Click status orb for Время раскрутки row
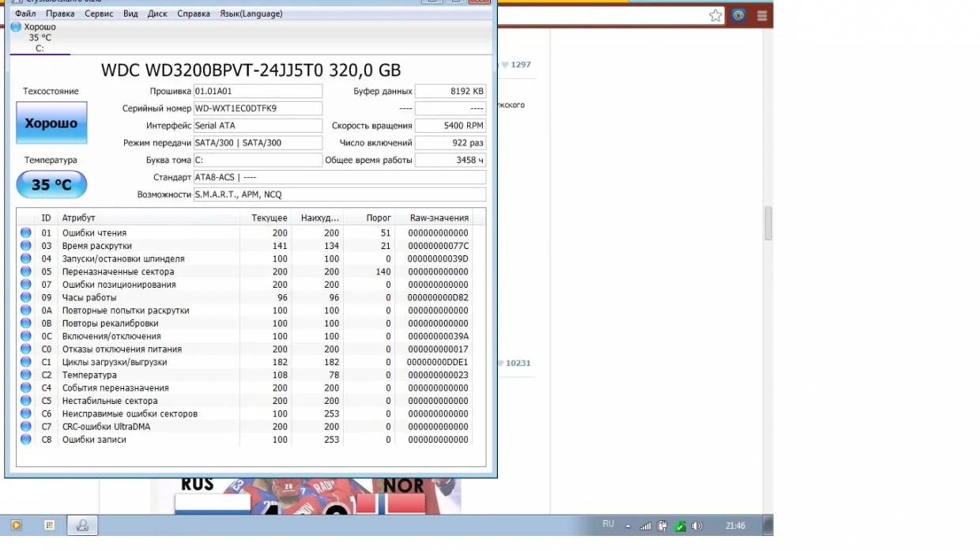This screenshot has height=551, width=980. click(26, 246)
